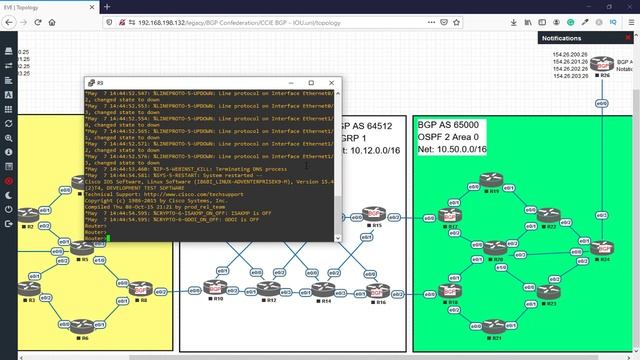The width and height of the screenshot is (640, 360).
Task: Click terminal scrollbar up arrow
Action: pos(337,93)
